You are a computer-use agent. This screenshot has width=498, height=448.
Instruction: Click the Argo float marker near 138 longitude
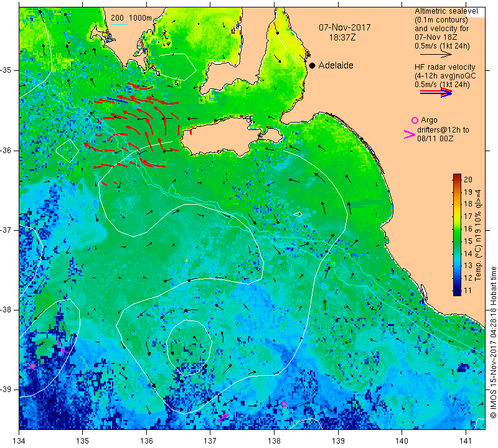click(x=284, y=404)
